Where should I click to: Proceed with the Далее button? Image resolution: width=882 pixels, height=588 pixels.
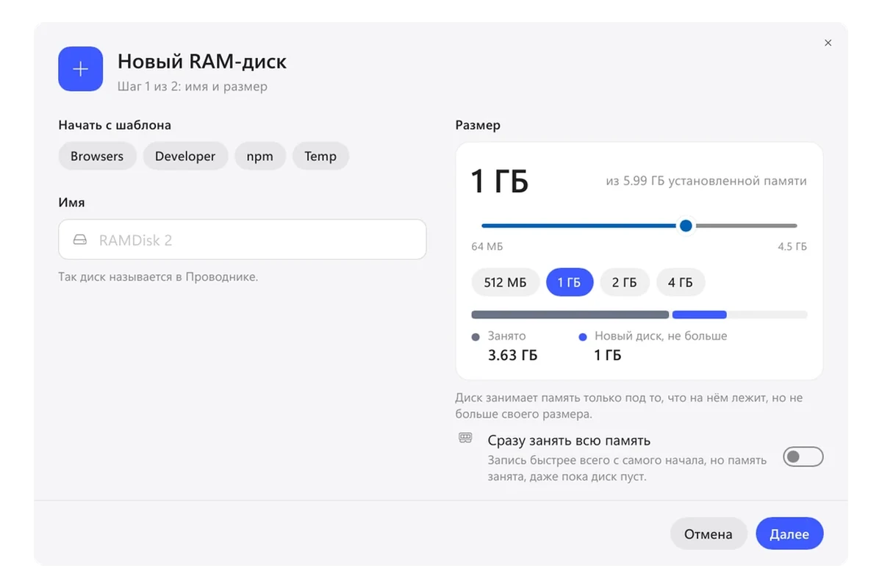click(789, 534)
